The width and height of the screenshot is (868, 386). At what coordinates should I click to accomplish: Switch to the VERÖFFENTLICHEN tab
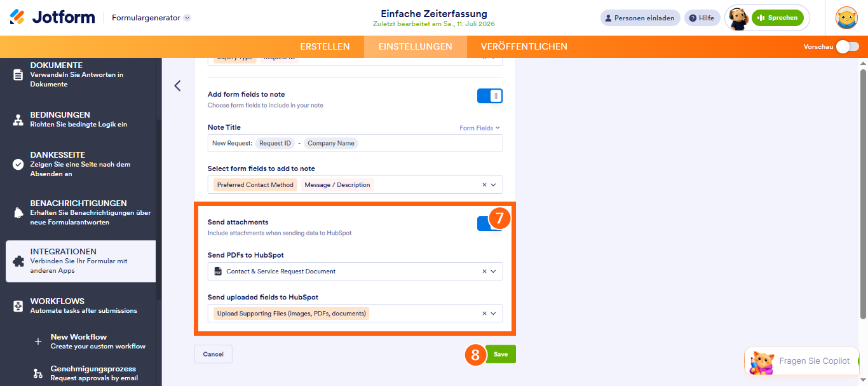(524, 46)
